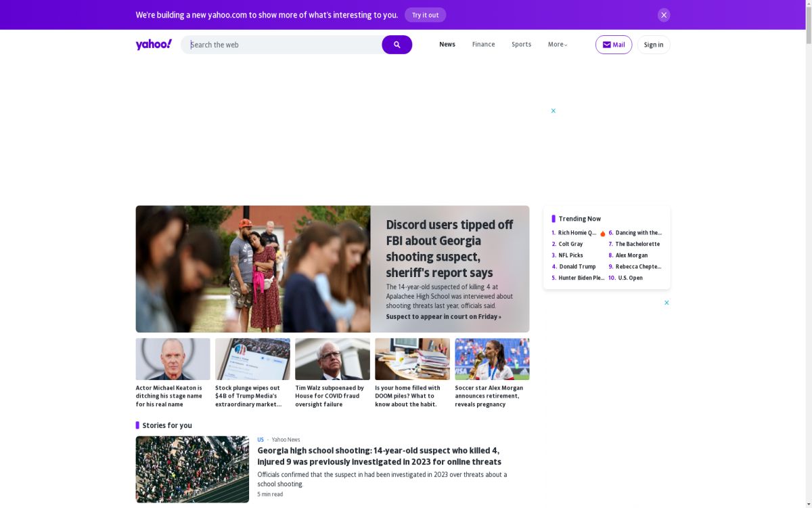Click the Yahoo News source label

coord(286,440)
